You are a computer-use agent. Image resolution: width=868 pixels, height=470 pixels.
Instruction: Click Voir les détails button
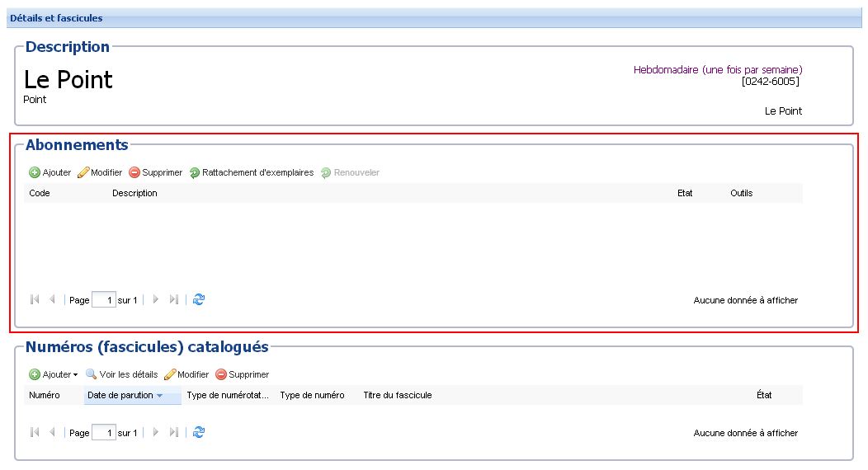pos(122,374)
